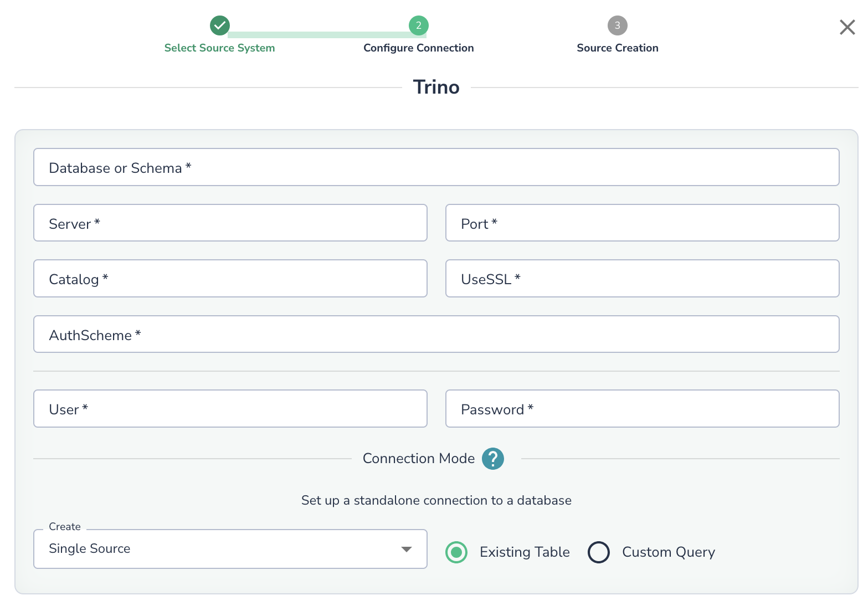Focus the User input field
Image resolution: width=863 pixels, height=616 pixels.
click(x=230, y=409)
